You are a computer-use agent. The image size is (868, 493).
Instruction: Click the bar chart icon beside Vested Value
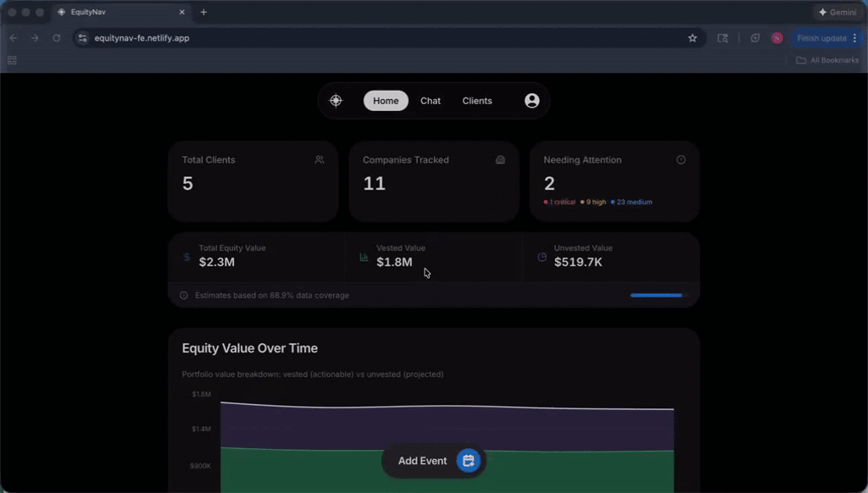click(x=364, y=257)
